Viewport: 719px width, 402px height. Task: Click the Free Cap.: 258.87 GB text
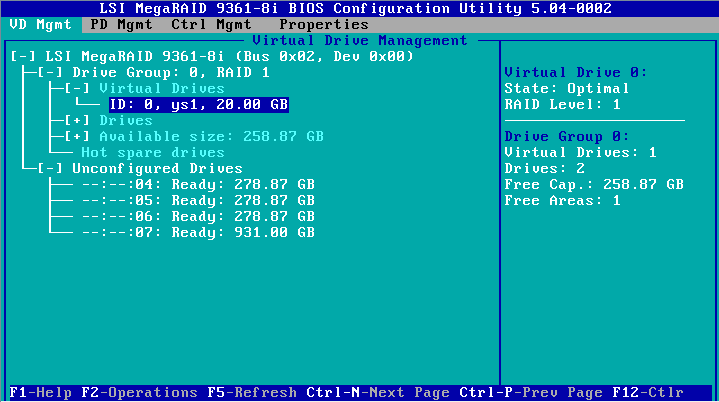(x=594, y=185)
